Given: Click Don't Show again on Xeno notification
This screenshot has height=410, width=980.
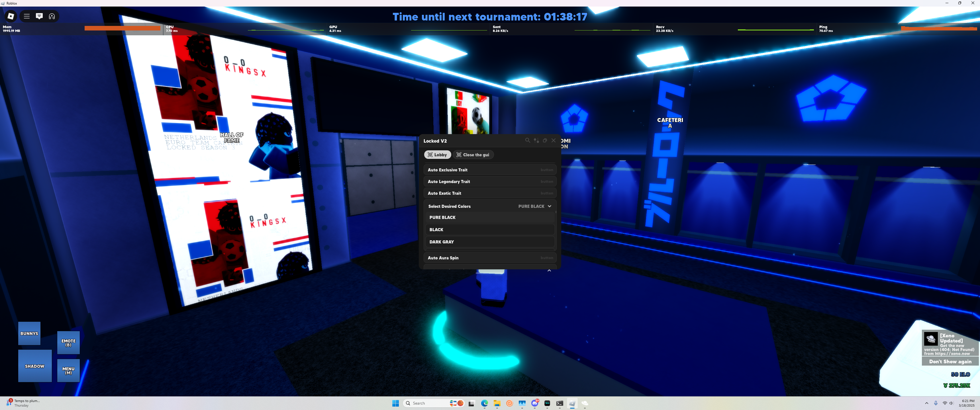Looking at the screenshot, I should [x=950, y=361].
